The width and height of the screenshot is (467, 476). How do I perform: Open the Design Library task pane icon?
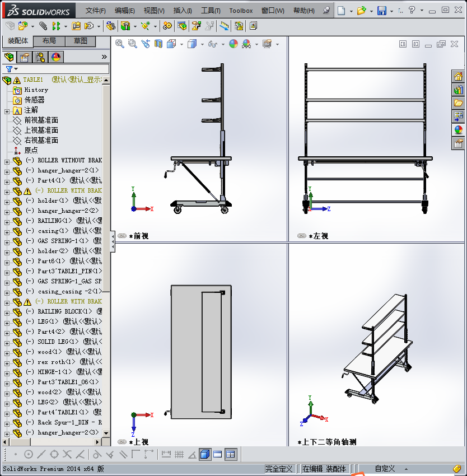pyautogui.click(x=458, y=90)
